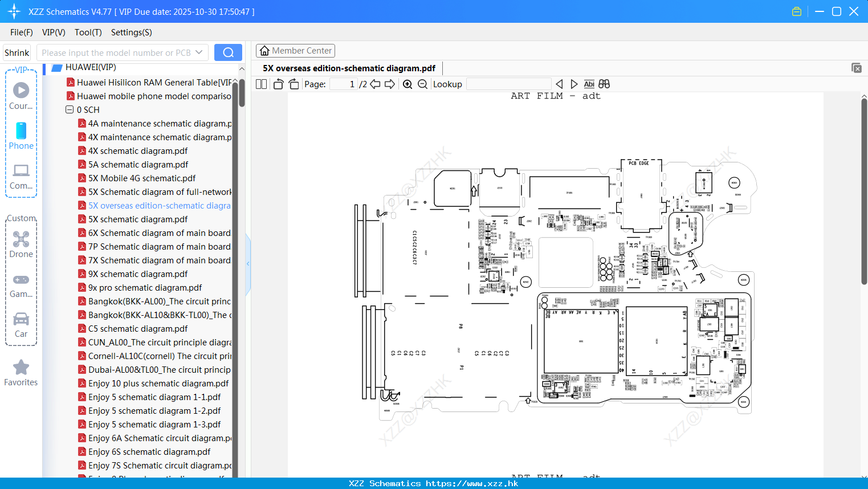Zoom in on the schematic
The width and height of the screenshot is (868, 489).
[x=407, y=84]
